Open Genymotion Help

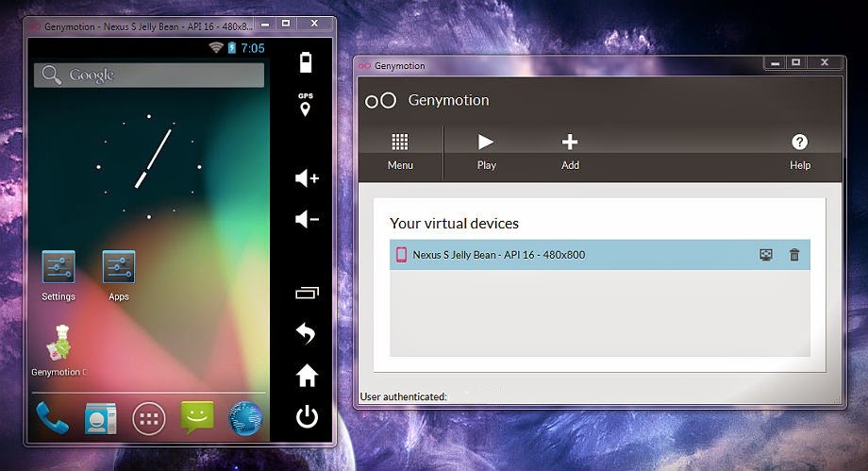coord(799,151)
